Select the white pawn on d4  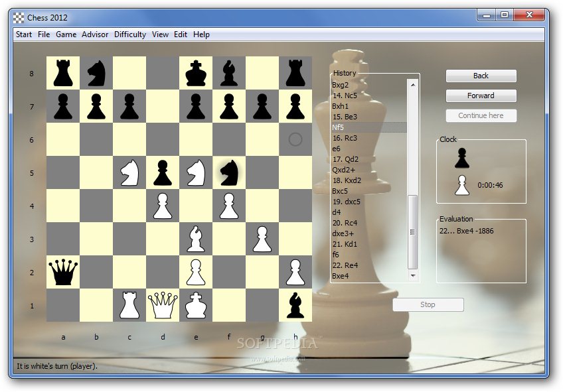tap(163, 206)
